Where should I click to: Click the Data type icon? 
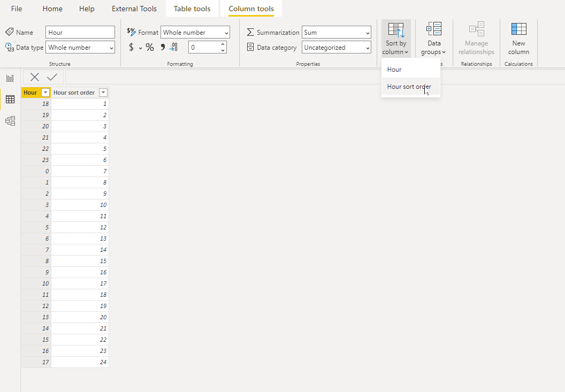coord(10,47)
